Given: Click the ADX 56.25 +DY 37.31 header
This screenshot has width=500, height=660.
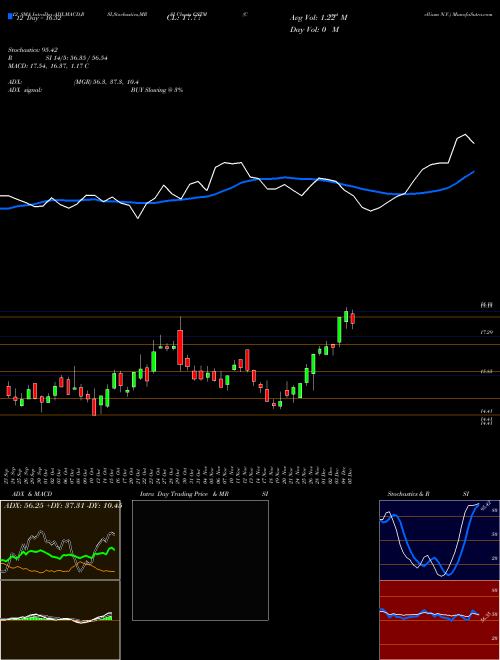Looking at the screenshot, I should pyautogui.click(x=63, y=505).
